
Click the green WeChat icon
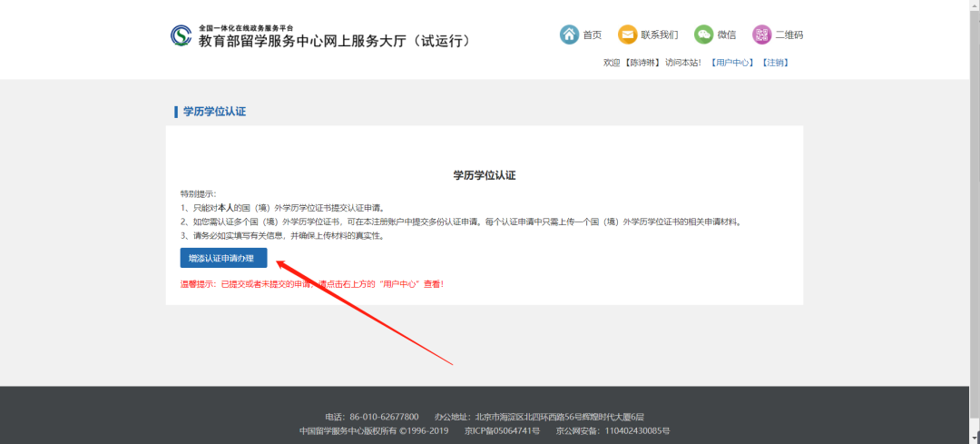tap(704, 35)
